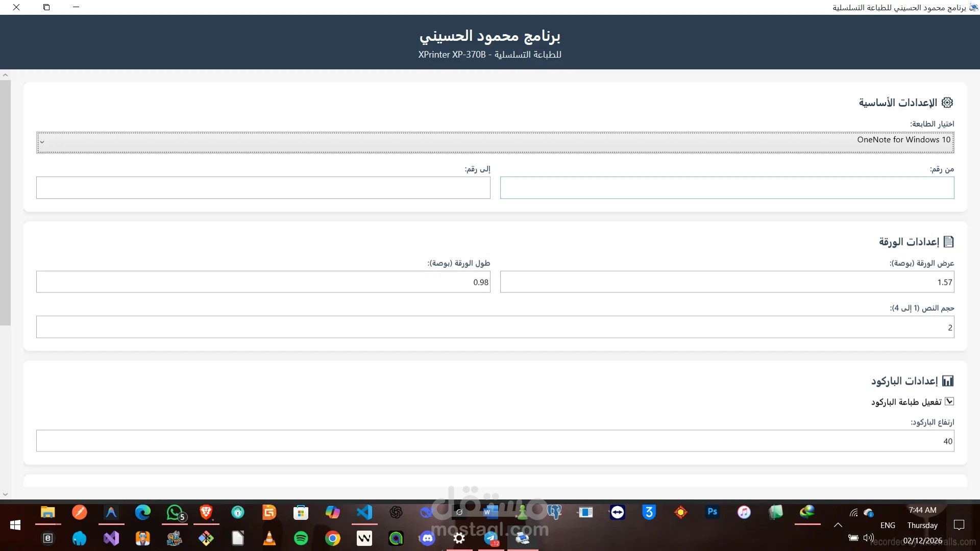Open the printer app taskbar icon
Screen dimensions: 980x551
click(x=522, y=538)
